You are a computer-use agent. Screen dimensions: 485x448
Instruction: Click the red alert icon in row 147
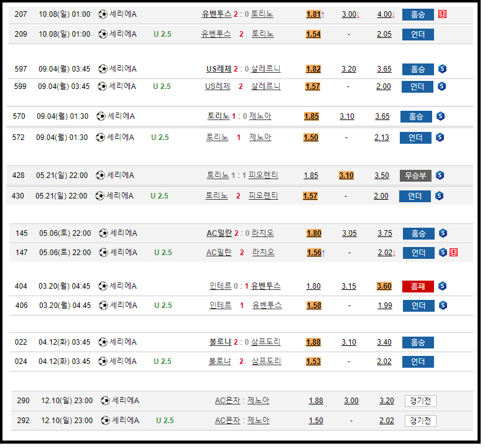pos(453,253)
